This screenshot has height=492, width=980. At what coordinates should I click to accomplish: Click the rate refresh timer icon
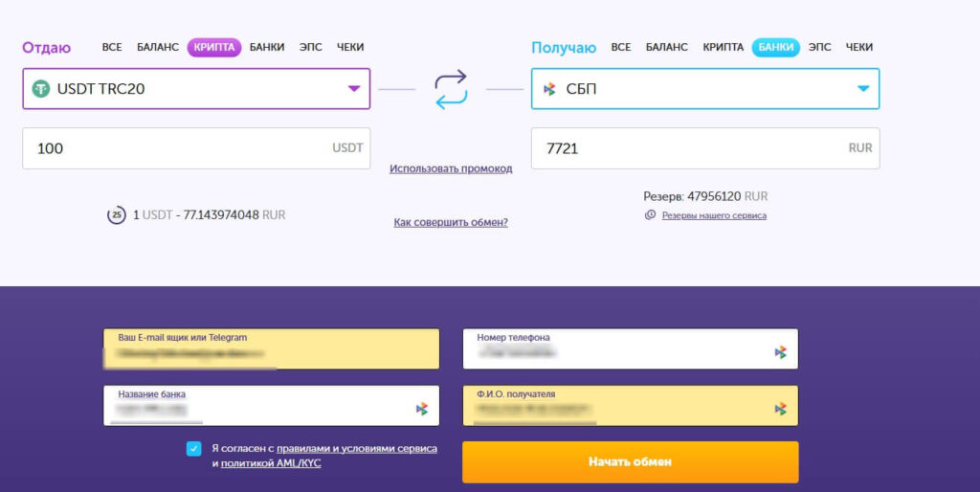click(117, 215)
